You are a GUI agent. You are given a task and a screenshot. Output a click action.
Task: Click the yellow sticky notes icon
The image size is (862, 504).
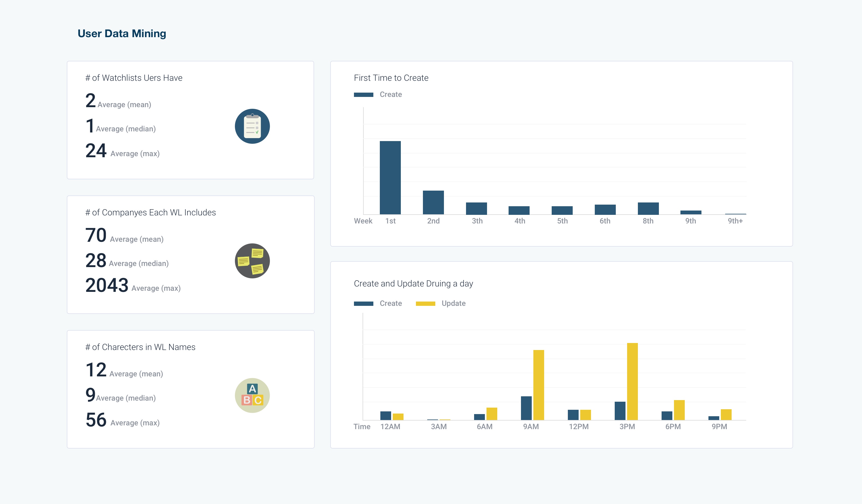point(252,261)
